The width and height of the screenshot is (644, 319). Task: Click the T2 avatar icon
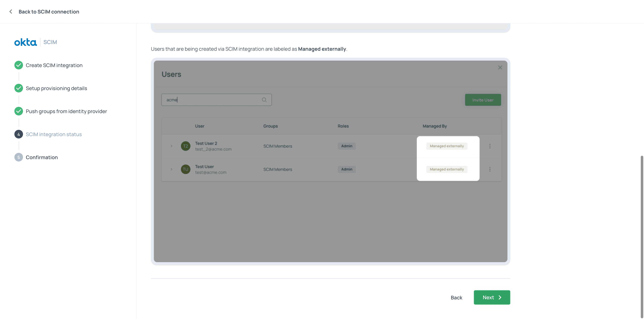(x=185, y=146)
